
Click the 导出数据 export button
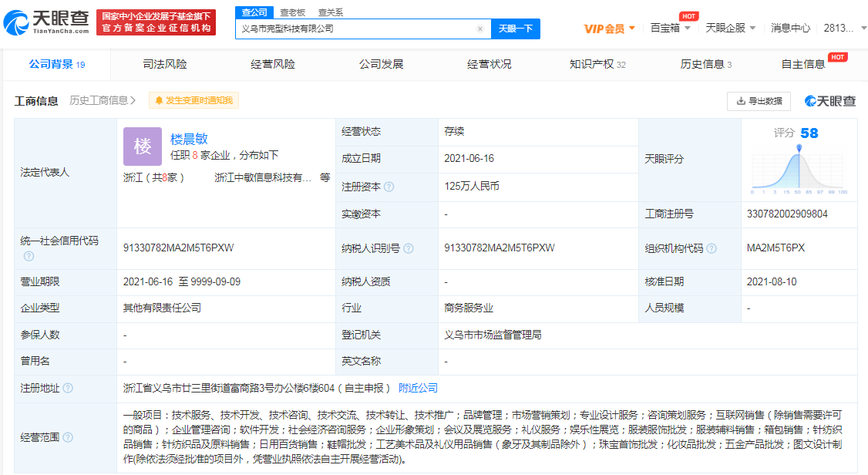(759, 101)
